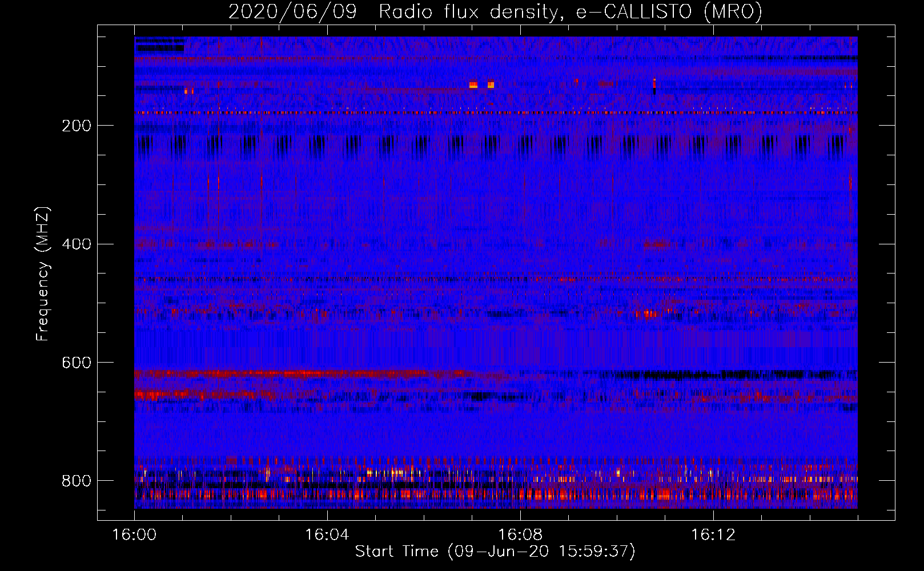The image size is (924, 571).
Task: Click the 16:12 time tick label
Action: coord(713,535)
